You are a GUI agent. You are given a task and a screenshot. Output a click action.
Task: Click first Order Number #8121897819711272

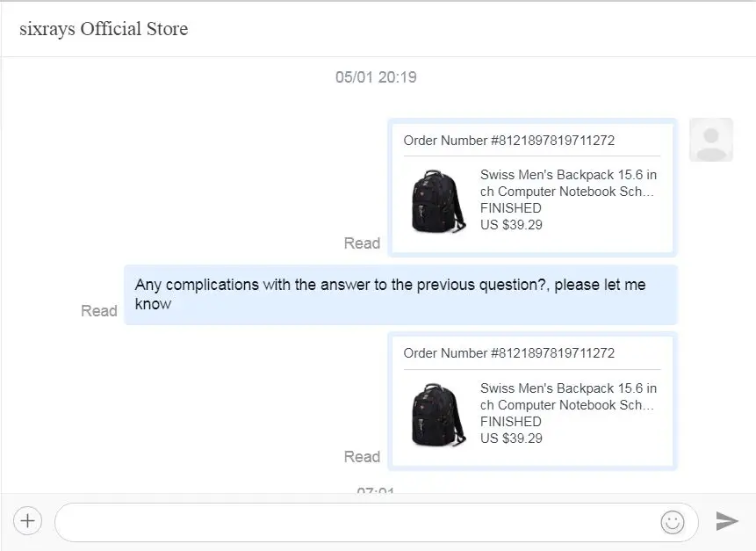coord(509,141)
